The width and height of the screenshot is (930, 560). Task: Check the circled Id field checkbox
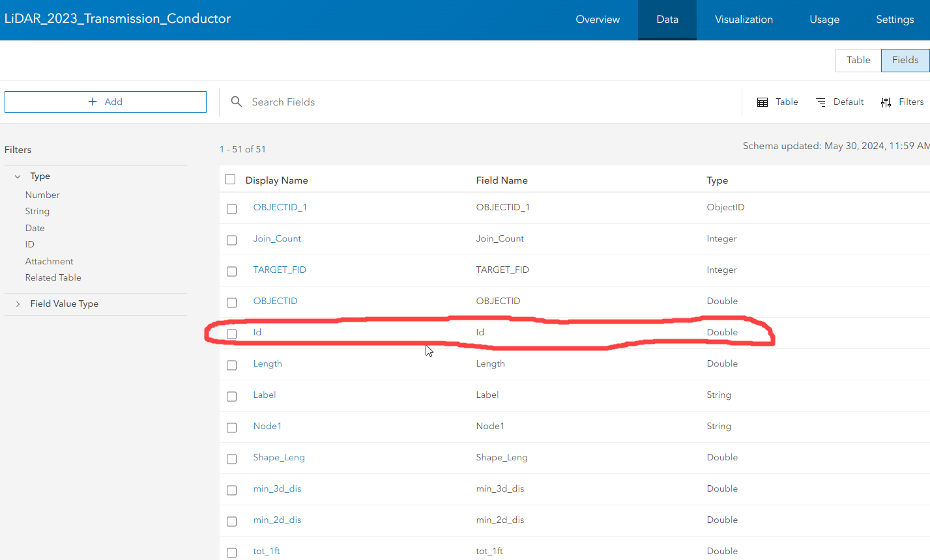click(x=231, y=334)
